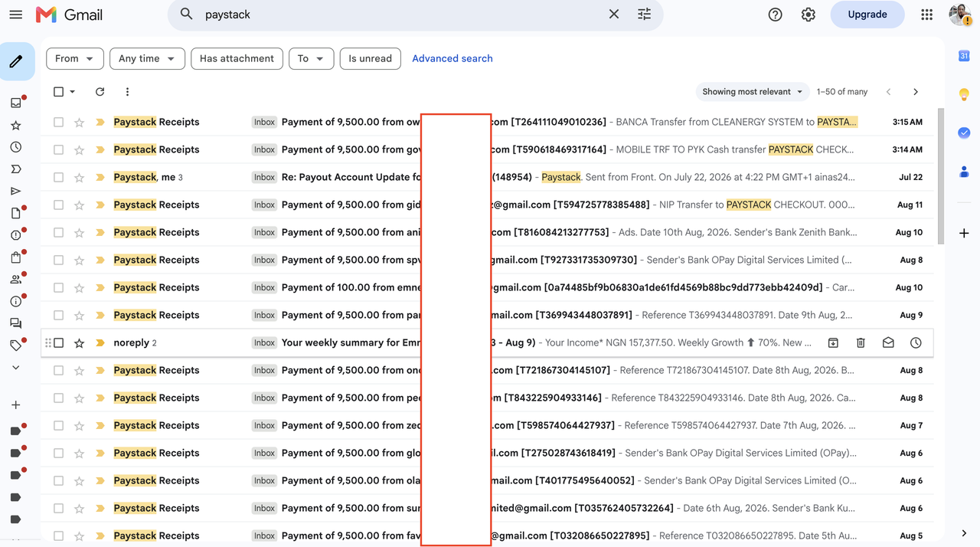The height and width of the screenshot is (547, 980).
Task: Open the Support help icon
Action: (x=775, y=15)
